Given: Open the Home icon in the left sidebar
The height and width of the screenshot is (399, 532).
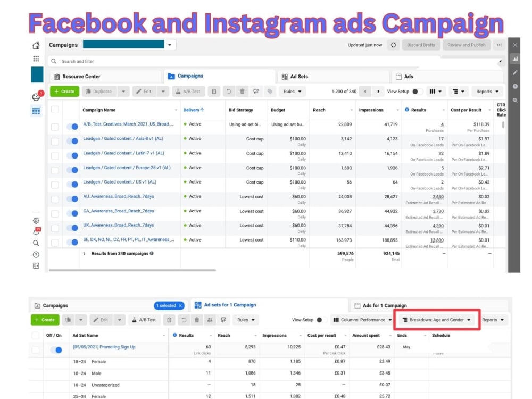Looking at the screenshot, I should (x=36, y=45).
